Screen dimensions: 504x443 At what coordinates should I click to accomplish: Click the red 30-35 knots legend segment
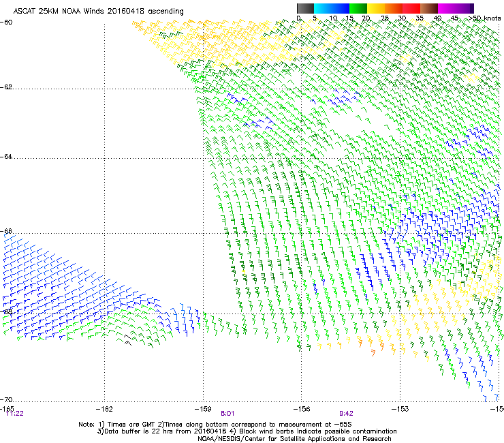411,8
